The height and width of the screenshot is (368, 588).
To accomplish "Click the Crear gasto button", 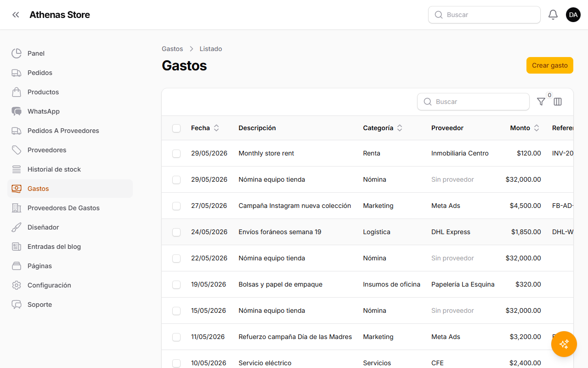I will (550, 65).
